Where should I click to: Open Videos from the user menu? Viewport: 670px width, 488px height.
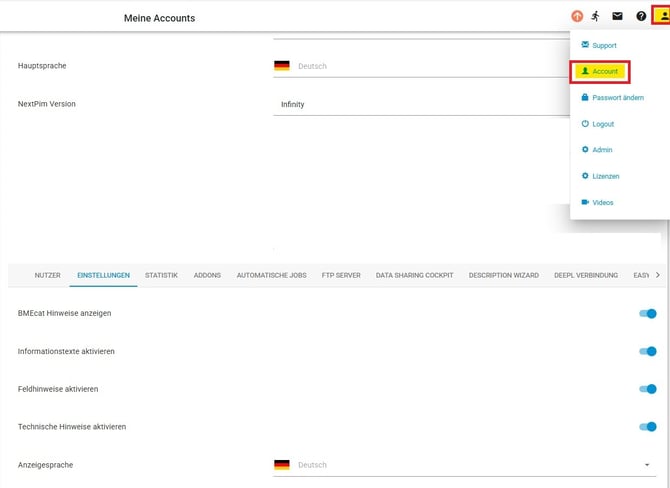(x=602, y=203)
